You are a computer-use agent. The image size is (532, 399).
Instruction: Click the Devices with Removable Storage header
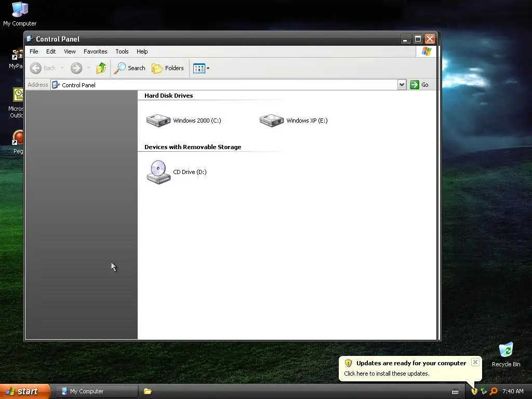(193, 147)
